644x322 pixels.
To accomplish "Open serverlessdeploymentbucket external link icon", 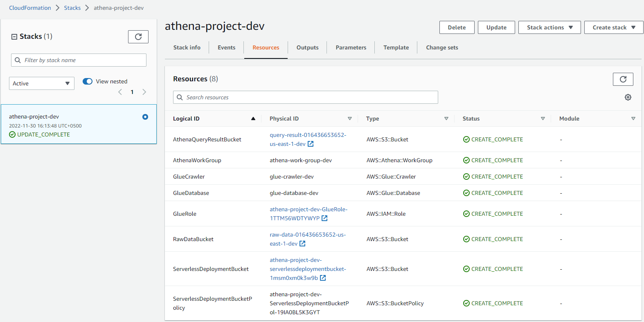I will click(323, 278).
